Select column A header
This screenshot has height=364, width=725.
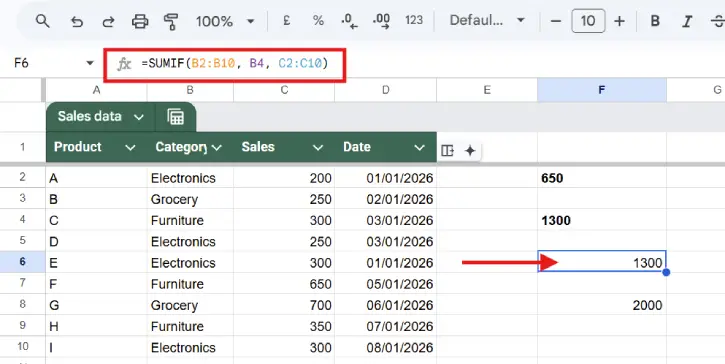click(x=96, y=90)
